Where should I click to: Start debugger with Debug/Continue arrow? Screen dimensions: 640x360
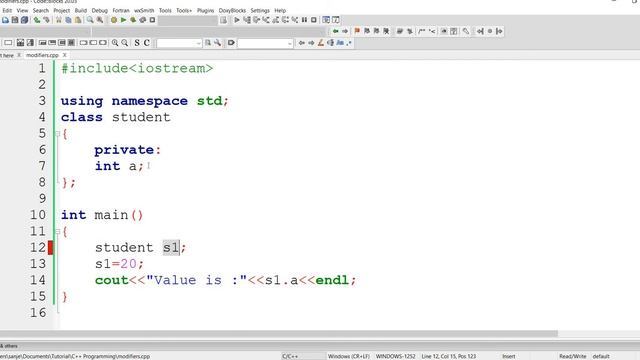click(x=237, y=20)
